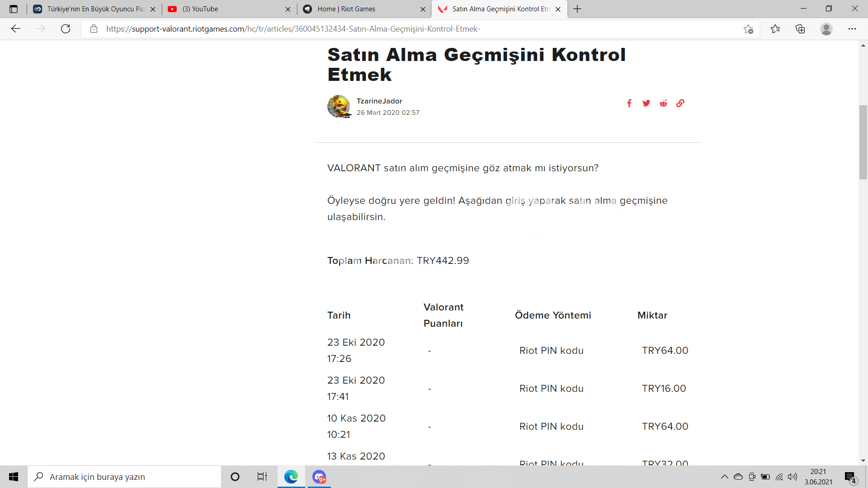
Task: Click the 23 Eki 2020 17:26 date cell
Action: (x=356, y=351)
